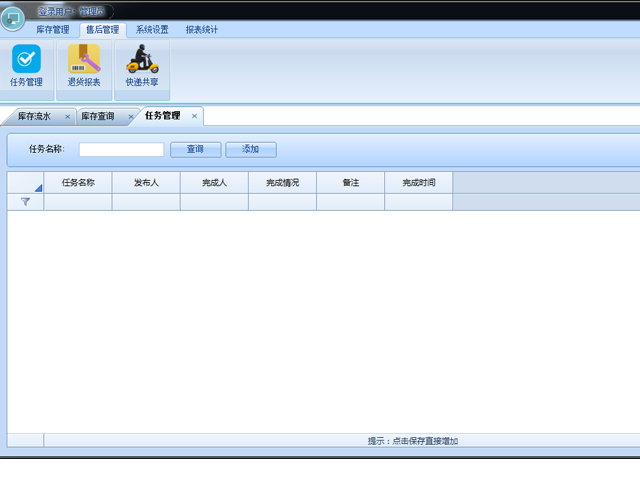Click the 快递共享 scooter icon
The image size is (640, 483).
[x=141, y=66]
